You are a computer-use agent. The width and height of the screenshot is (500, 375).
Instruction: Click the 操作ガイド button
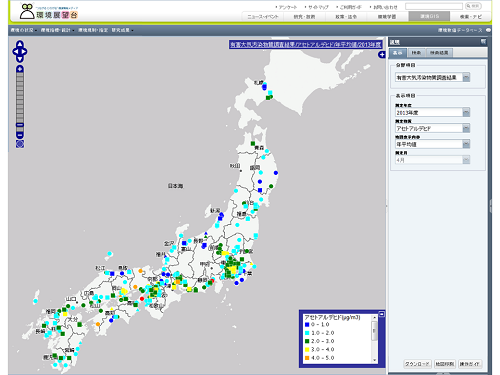(x=470, y=364)
